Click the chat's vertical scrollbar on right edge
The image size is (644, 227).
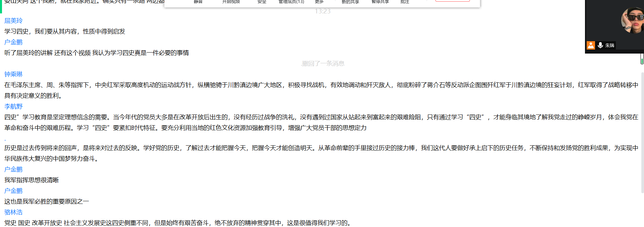[642, 134]
